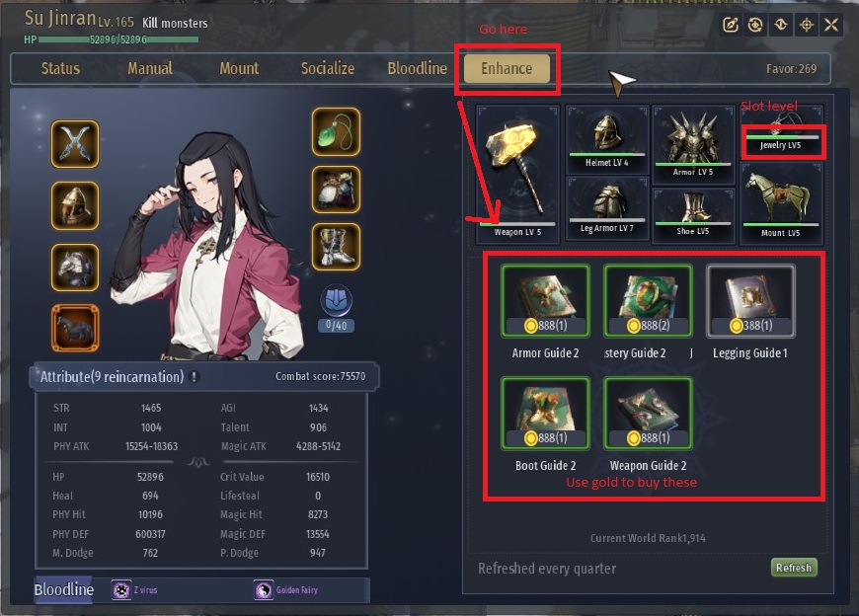Click the crosshair target icon at top right

pos(806,25)
